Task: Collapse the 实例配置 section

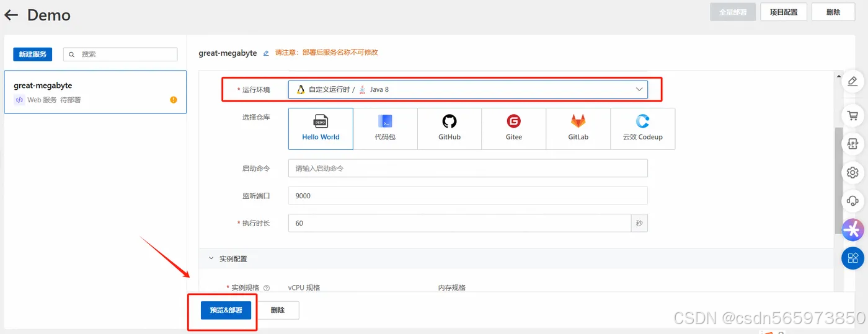Action: click(x=211, y=258)
